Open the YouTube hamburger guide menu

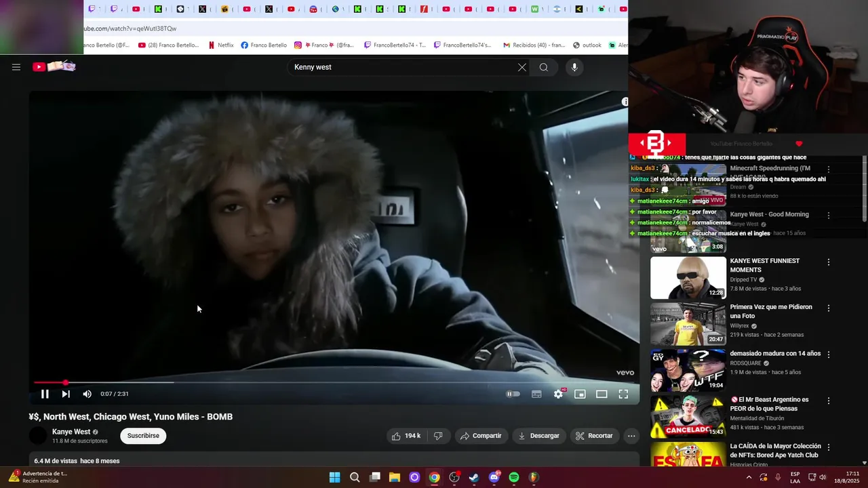pos(16,67)
